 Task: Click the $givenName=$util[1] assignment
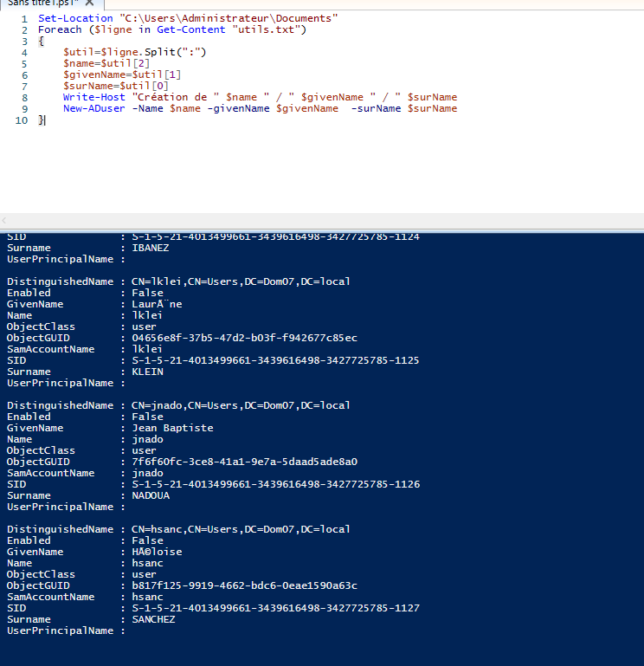click(122, 74)
